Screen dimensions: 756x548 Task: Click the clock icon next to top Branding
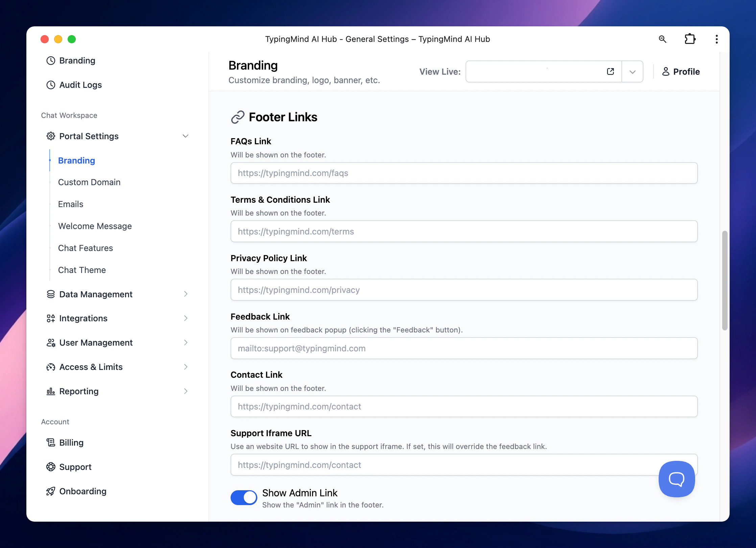point(51,60)
